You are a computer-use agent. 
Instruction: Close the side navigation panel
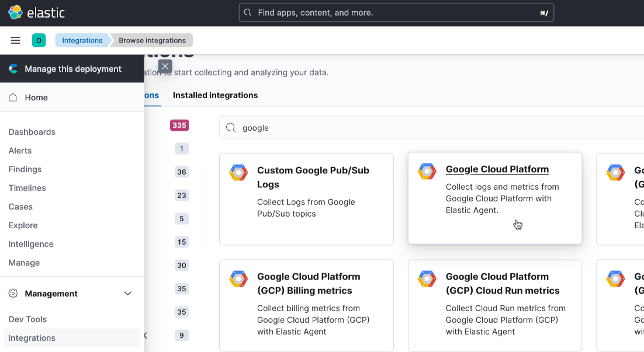point(165,66)
